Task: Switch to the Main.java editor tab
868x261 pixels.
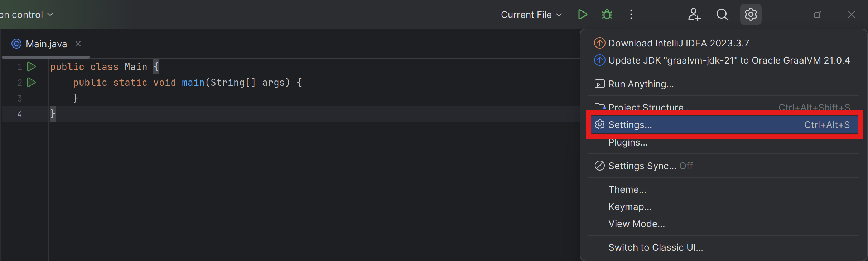Action: coord(46,44)
